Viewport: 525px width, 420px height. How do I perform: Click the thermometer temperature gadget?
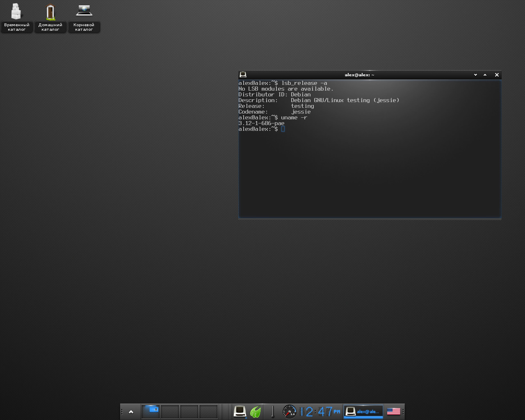(272, 411)
